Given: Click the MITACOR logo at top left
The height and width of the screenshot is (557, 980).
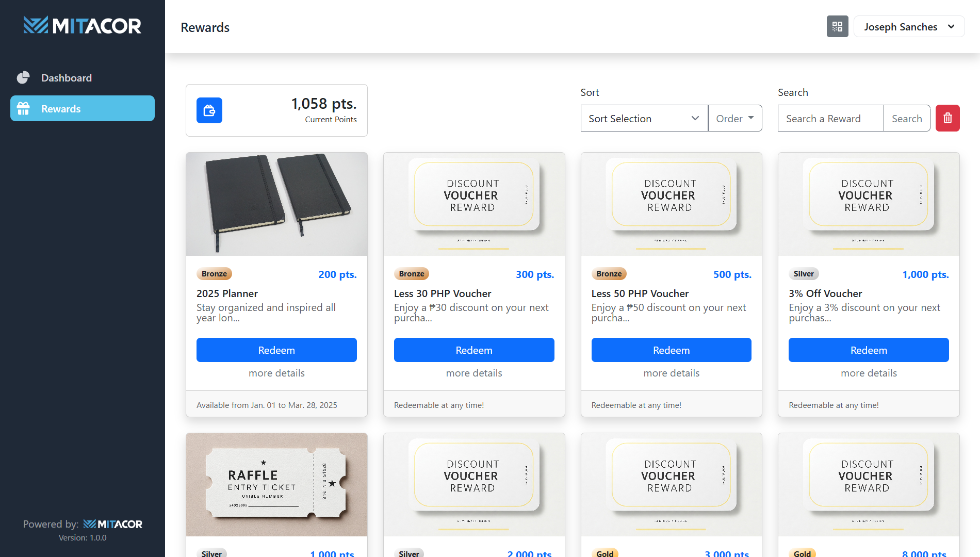Looking at the screenshot, I should (83, 25).
